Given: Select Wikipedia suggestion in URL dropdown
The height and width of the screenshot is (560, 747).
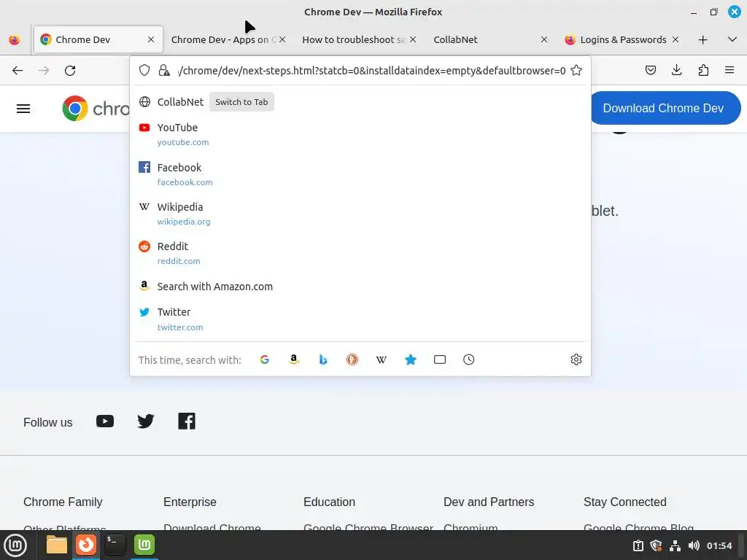Looking at the screenshot, I should 360,214.
